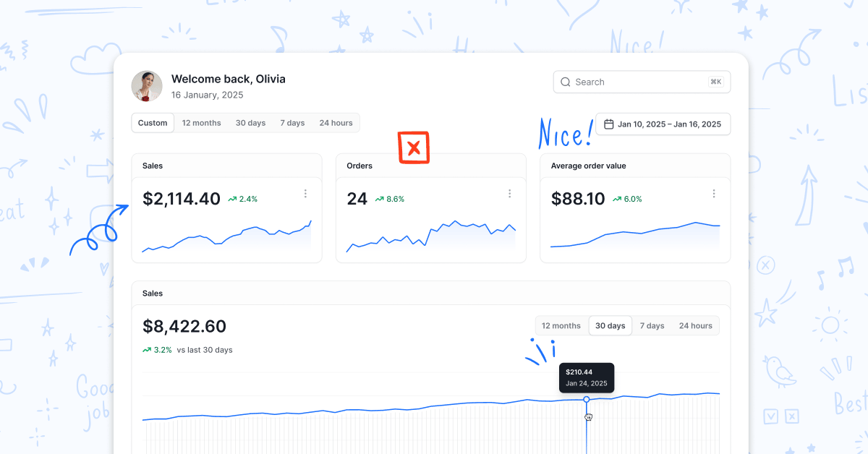Viewport: 868px width, 454px height.
Task: Click the Average order value sparkline
Action: (x=635, y=236)
